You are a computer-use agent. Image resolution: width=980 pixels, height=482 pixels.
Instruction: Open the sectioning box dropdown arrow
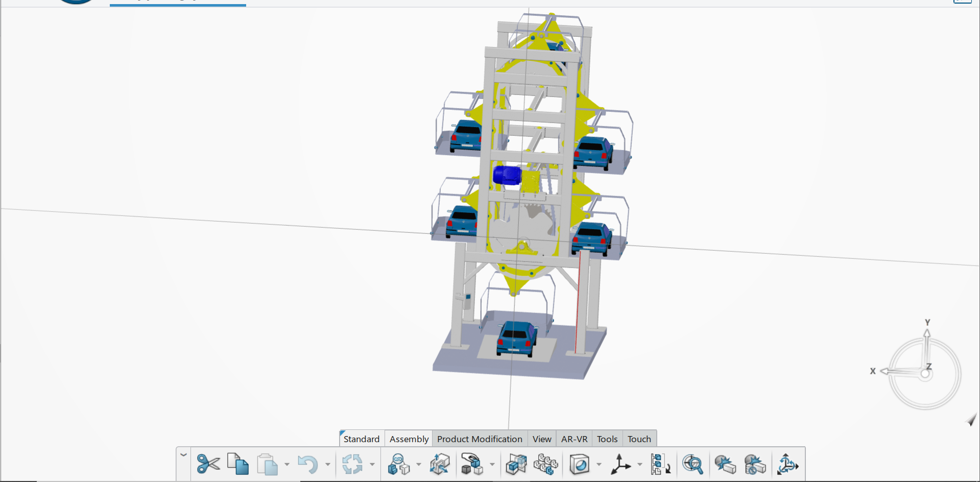(x=599, y=465)
